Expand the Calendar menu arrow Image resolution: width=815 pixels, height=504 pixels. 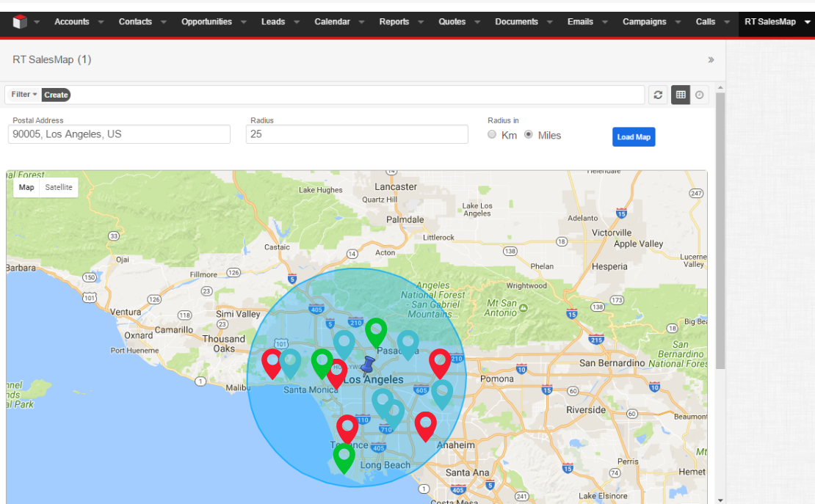coord(362,22)
